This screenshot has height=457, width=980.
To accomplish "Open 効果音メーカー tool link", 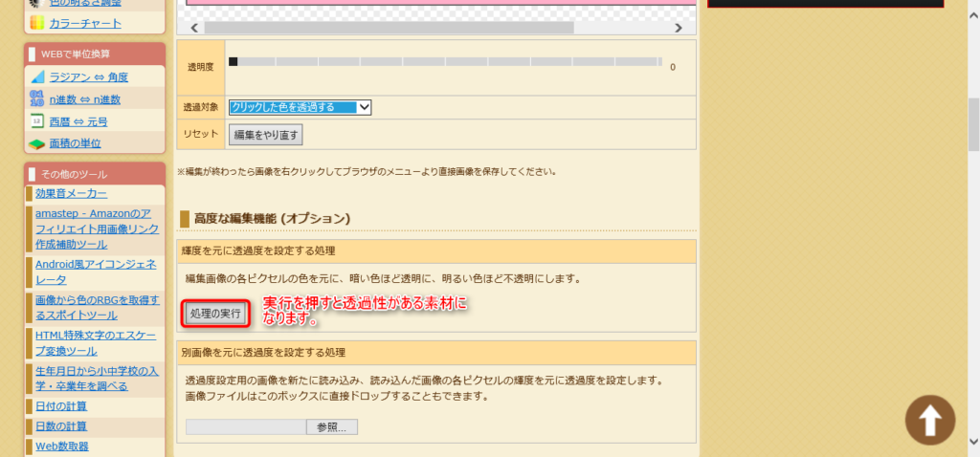I will click(71, 193).
